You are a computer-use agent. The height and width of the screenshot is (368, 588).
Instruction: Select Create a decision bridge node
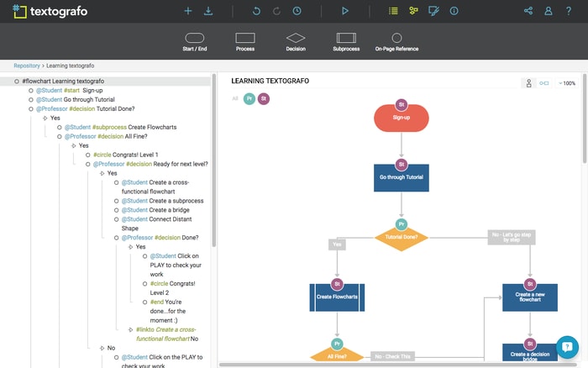click(x=530, y=353)
